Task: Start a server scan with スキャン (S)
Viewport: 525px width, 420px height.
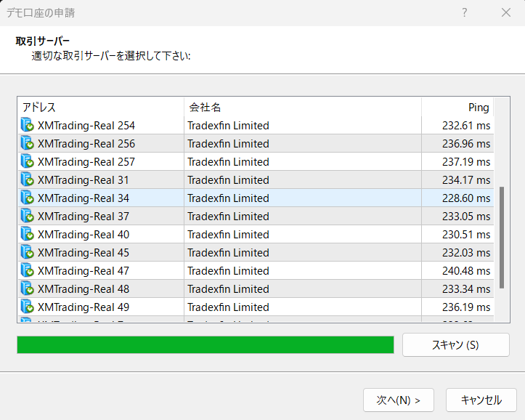Action: click(456, 344)
